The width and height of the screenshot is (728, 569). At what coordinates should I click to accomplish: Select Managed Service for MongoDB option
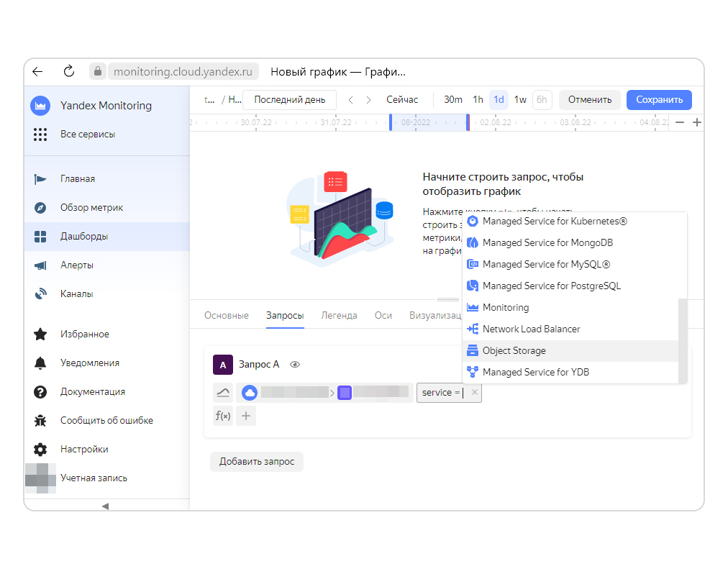point(570,243)
